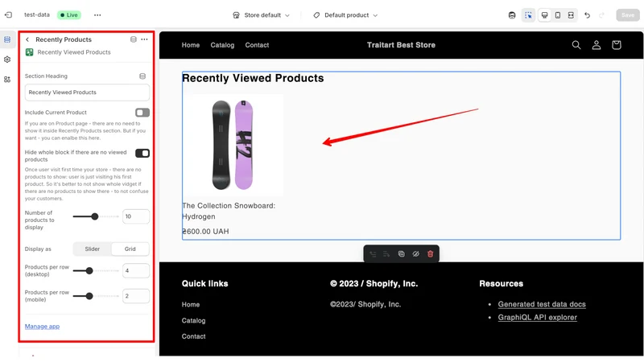Screen dimensions: 644x362
Task: Move section up icon in floating toolbar
Action: click(373, 254)
